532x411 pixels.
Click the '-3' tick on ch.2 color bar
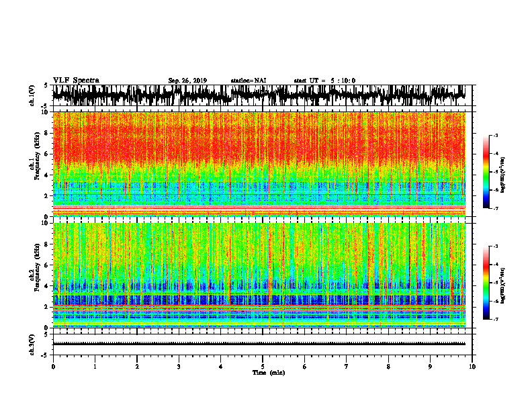click(x=495, y=246)
